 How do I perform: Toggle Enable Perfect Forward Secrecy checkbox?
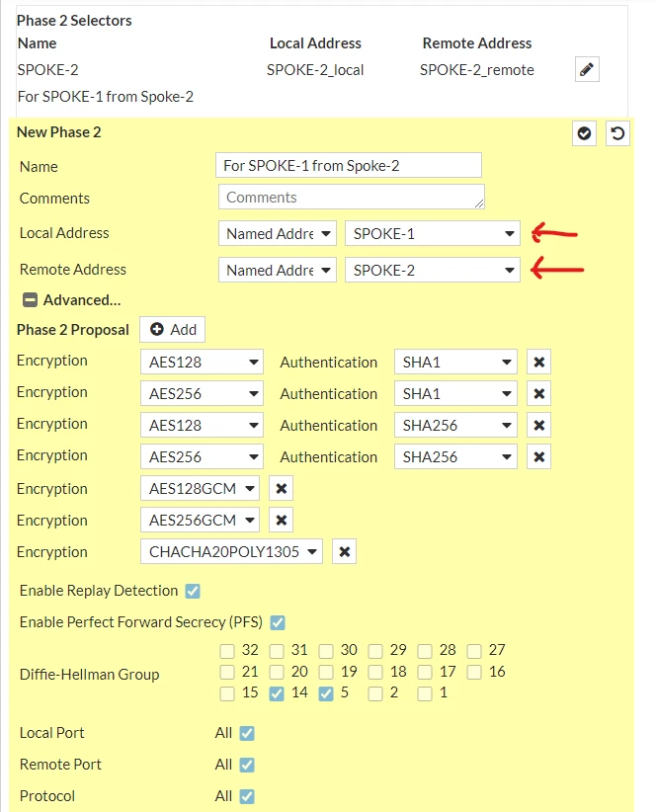click(x=278, y=622)
